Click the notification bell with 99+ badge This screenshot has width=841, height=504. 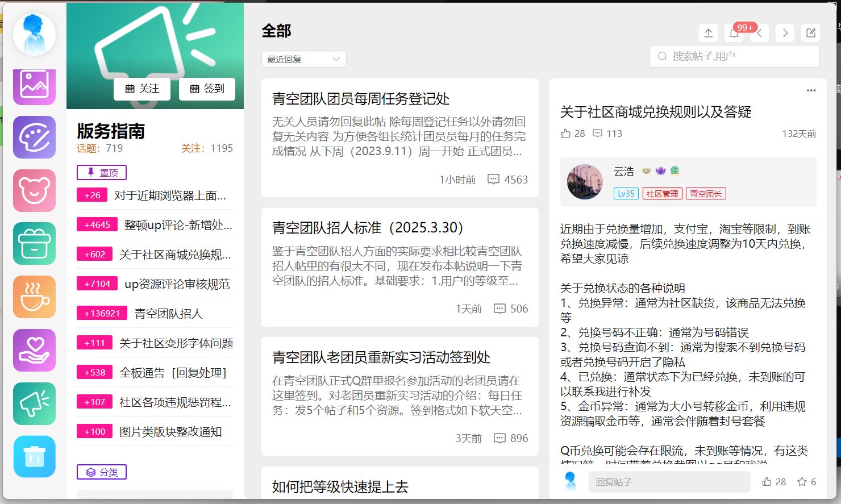point(734,33)
